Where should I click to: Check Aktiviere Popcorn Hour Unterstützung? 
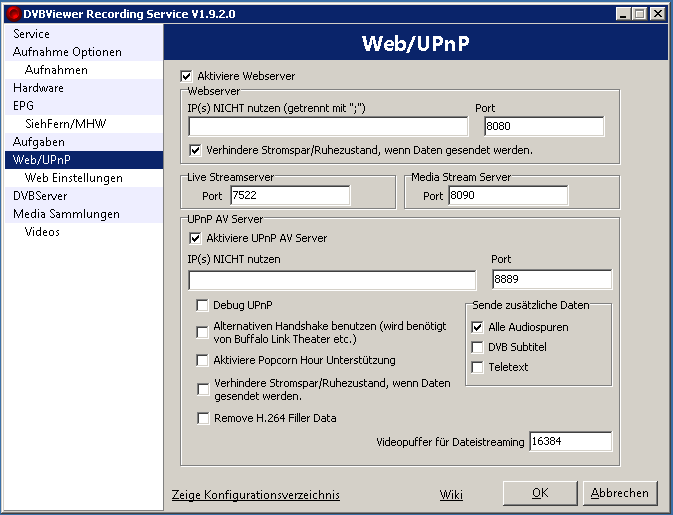pos(203,360)
